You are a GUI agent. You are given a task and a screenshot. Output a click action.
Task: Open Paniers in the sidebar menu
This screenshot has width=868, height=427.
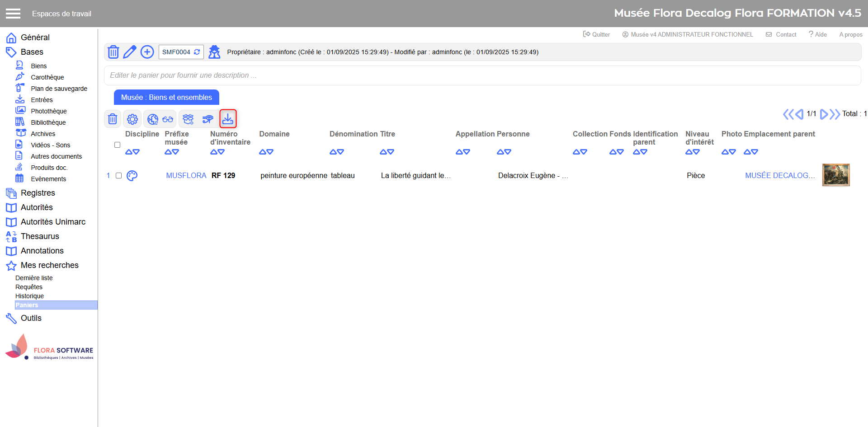(27, 305)
